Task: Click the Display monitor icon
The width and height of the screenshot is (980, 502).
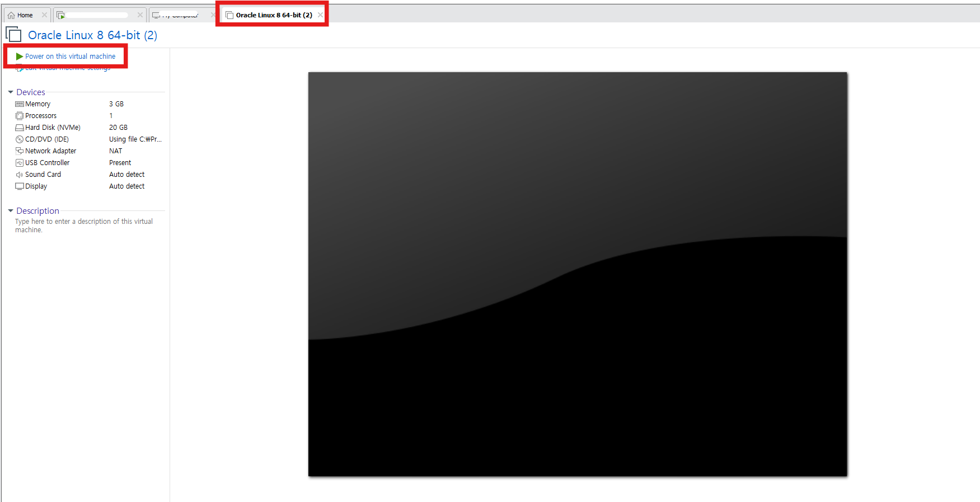Action: coord(20,186)
